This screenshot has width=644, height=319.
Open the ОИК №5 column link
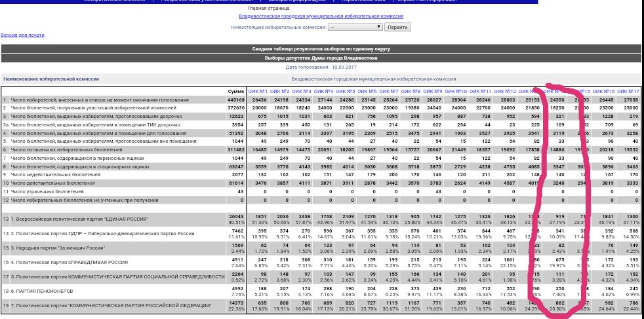point(345,92)
